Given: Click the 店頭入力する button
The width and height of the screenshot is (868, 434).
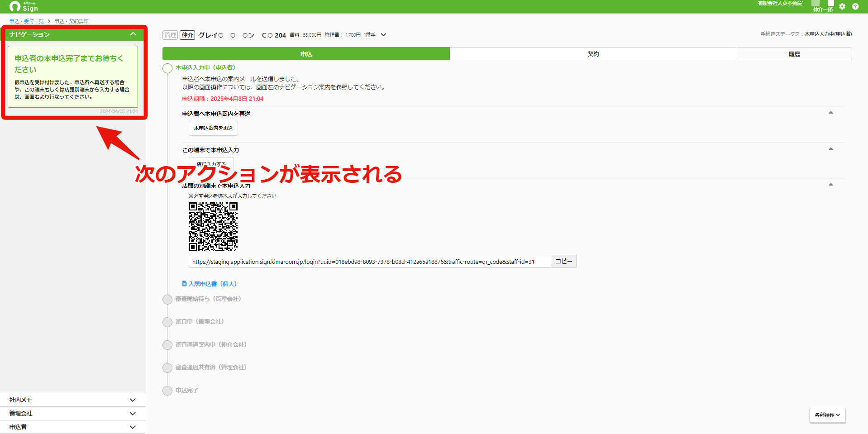Looking at the screenshot, I should pos(211,164).
